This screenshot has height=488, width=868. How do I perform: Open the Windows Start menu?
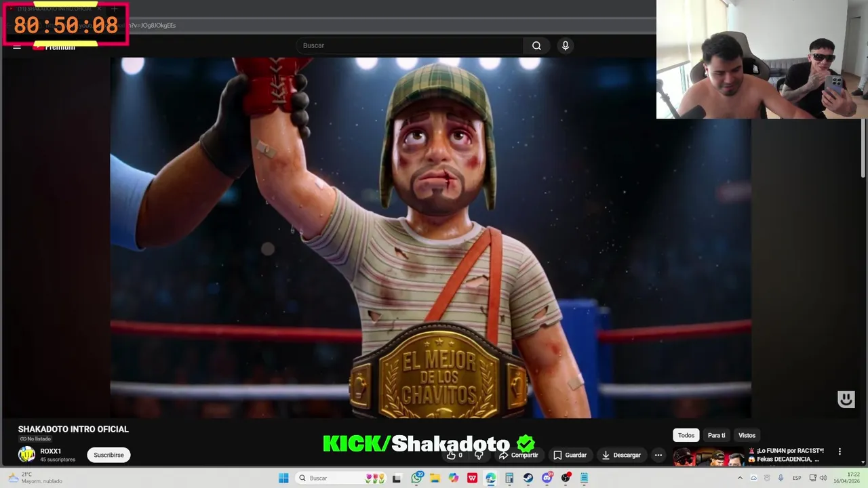click(x=283, y=478)
